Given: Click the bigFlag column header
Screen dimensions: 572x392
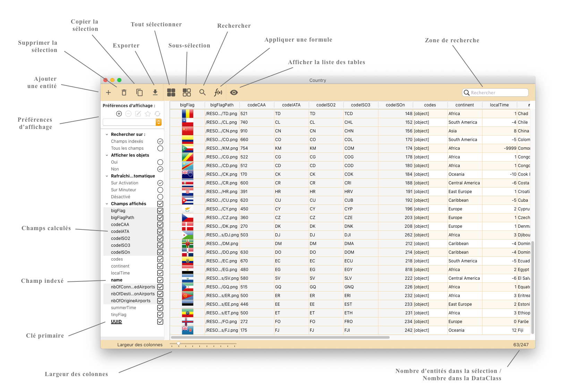Looking at the screenshot, I should pyautogui.click(x=187, y=105).
